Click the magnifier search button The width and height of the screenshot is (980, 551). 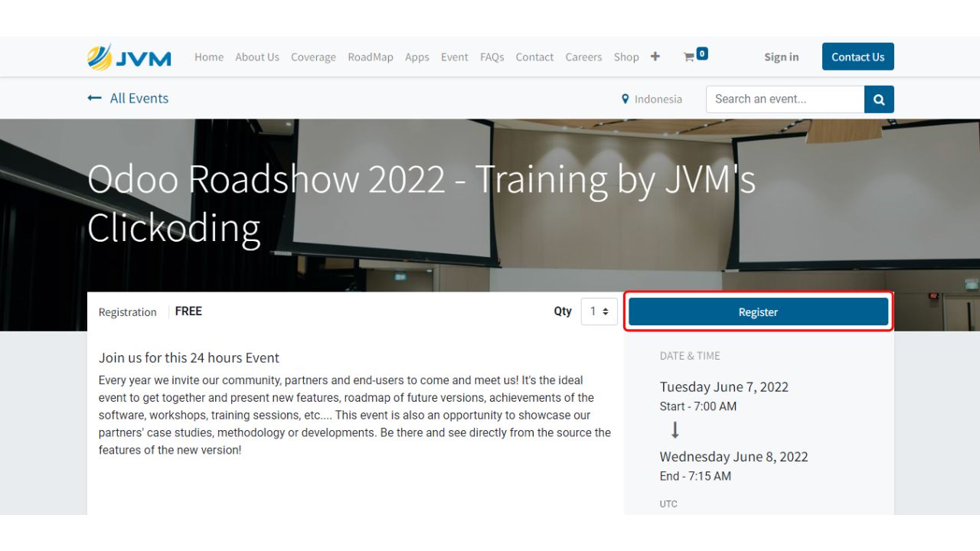click(879, 99)
